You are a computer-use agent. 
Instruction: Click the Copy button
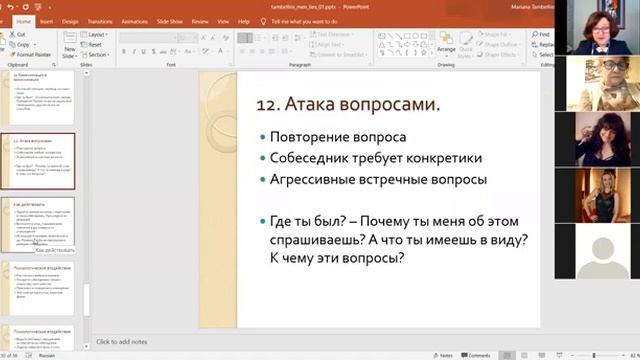pyautogui.click(x=20, y=44)
